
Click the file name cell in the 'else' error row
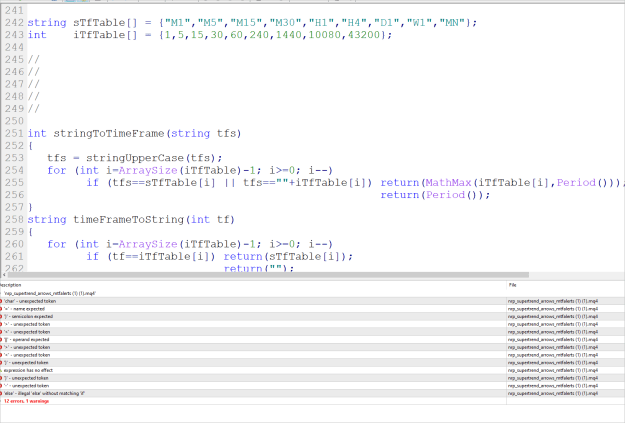[553, 393]
